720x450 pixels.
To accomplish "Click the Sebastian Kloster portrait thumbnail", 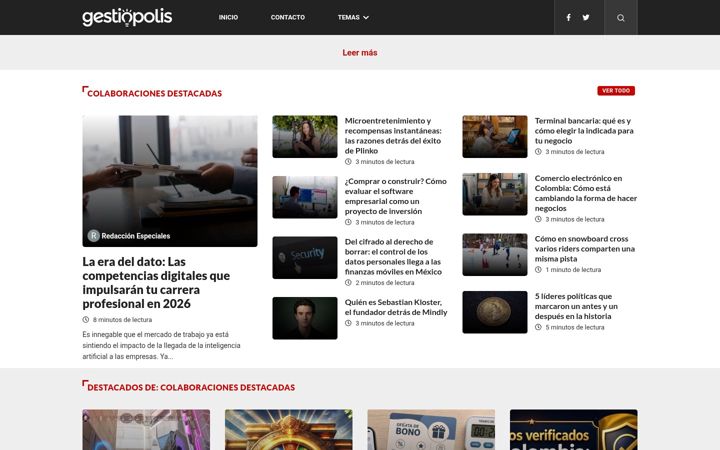I will tap(305, 318).
